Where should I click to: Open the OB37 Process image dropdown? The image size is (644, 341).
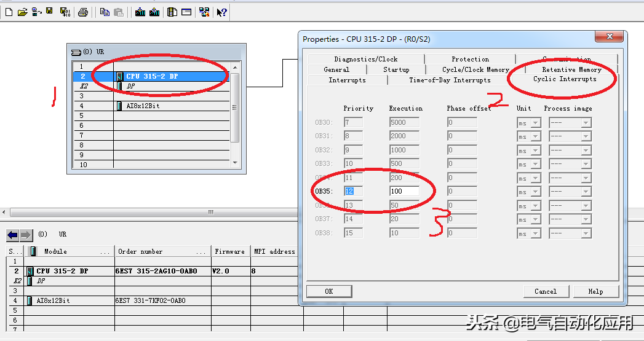tap(586, 219)
